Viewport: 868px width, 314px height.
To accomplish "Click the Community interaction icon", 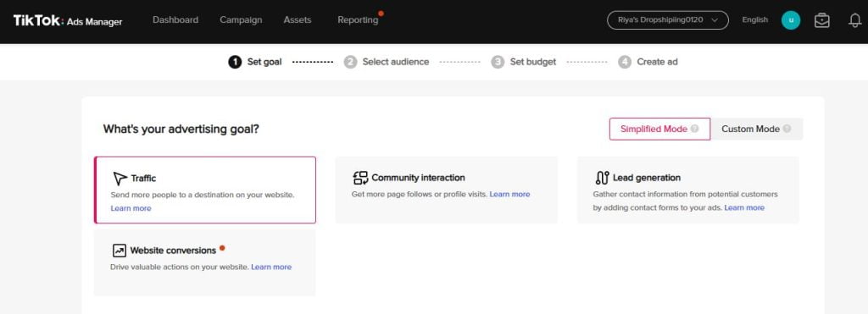I will pos(360,178).
